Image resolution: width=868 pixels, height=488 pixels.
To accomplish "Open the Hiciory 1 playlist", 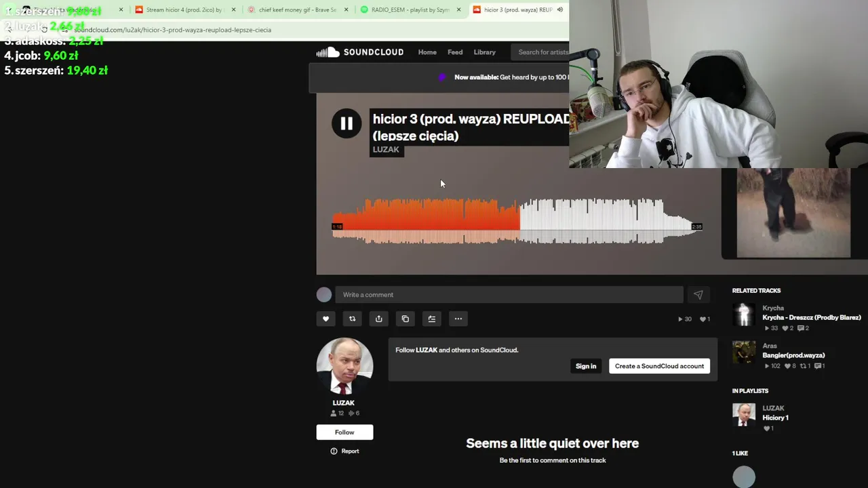I will pyautogui.click(x=775, y=418).
